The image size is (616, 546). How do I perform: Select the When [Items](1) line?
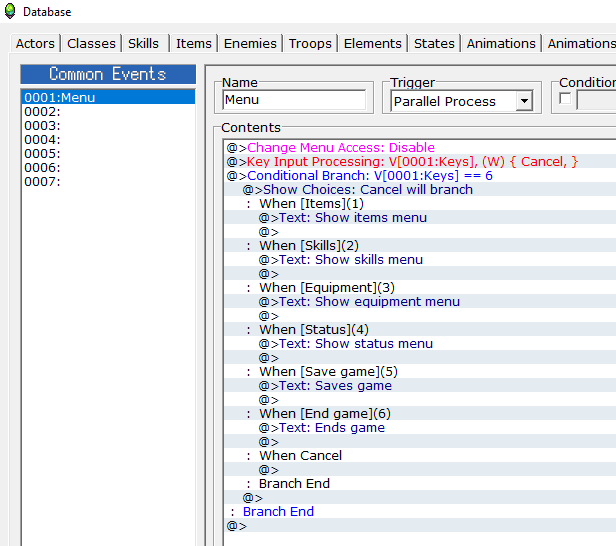pyautogui.click(x=420, y=203)
